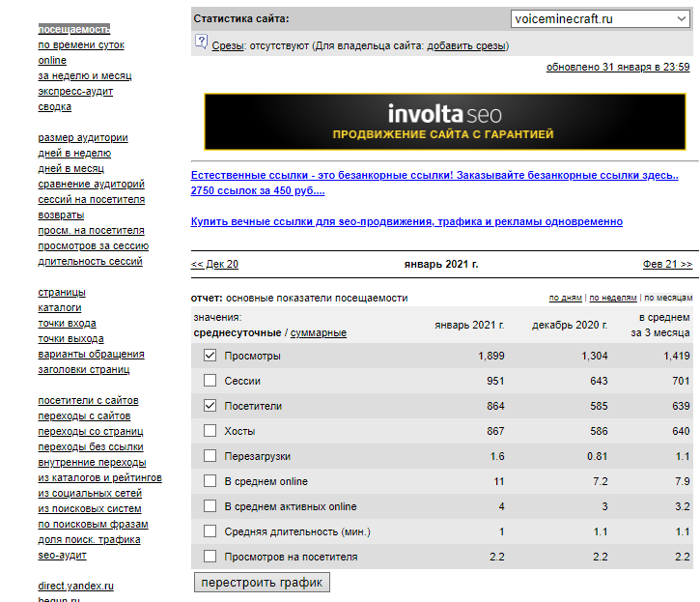Click обновлено 31 января в 23:59 link

pyautogui.click(x=618, y=67)
